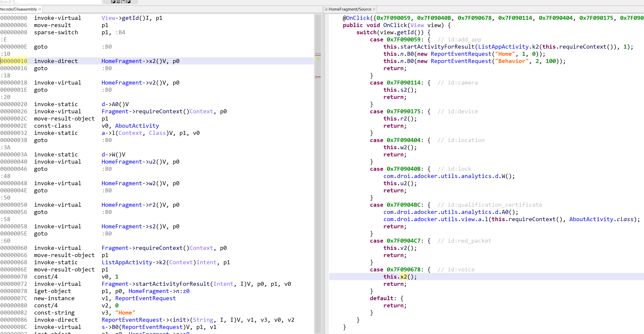644x334 pixels.
Task: Close the HomeFragment/Source tab
Action: pos(374,9)
